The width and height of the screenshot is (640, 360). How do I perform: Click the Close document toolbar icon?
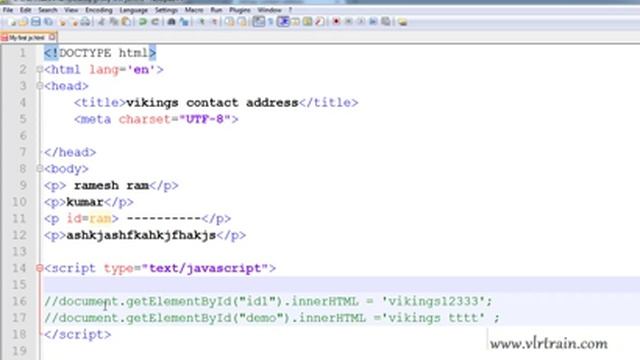pyautogui.click(x=62, y=22)
